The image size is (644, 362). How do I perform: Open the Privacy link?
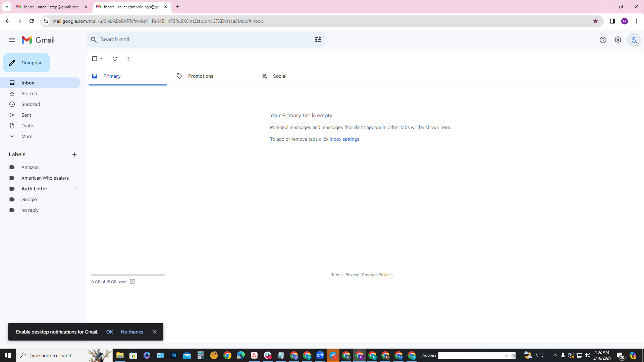point(352,275)
